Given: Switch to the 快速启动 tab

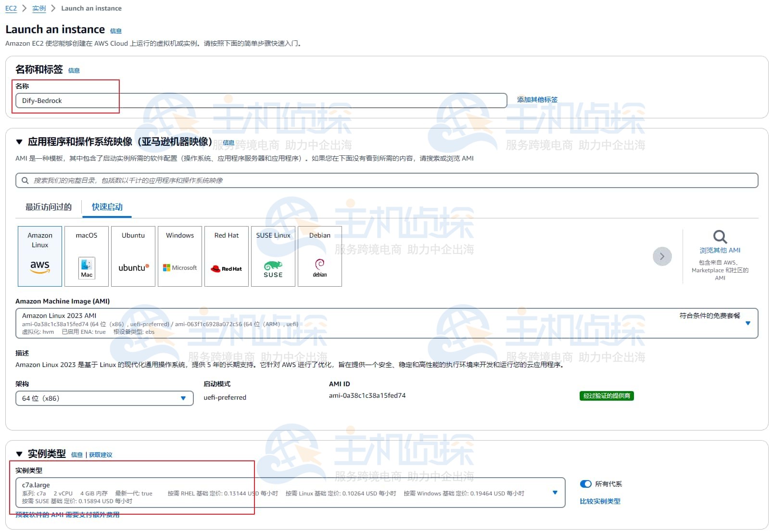Looking at the screenshot, I should point(107,207).
